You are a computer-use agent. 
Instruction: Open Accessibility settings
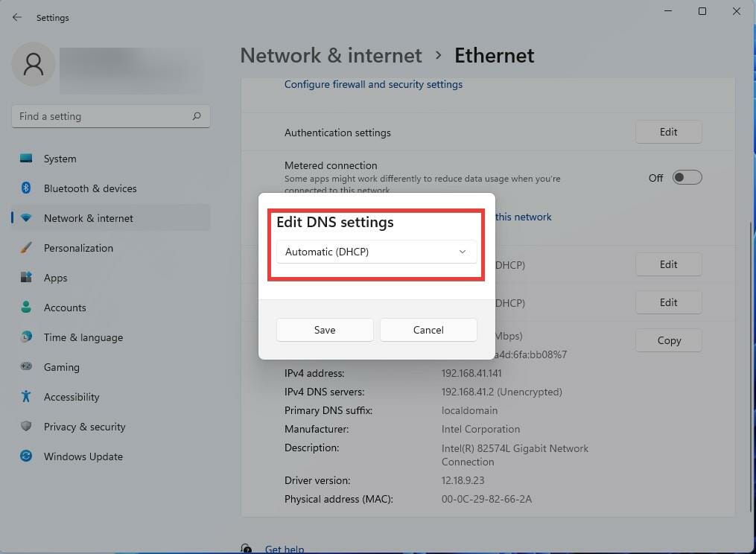pos(111,397)
